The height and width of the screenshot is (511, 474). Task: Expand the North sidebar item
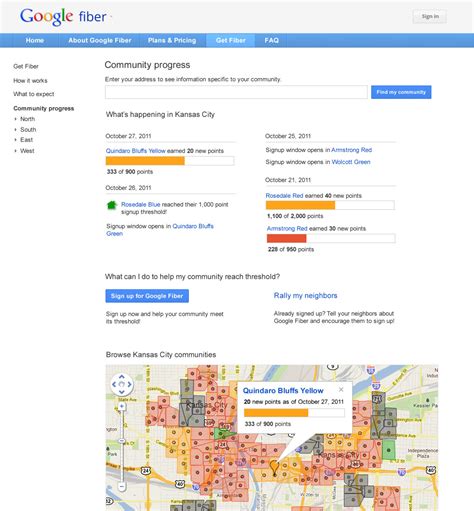pyautogui.click(x=27, y=119)
